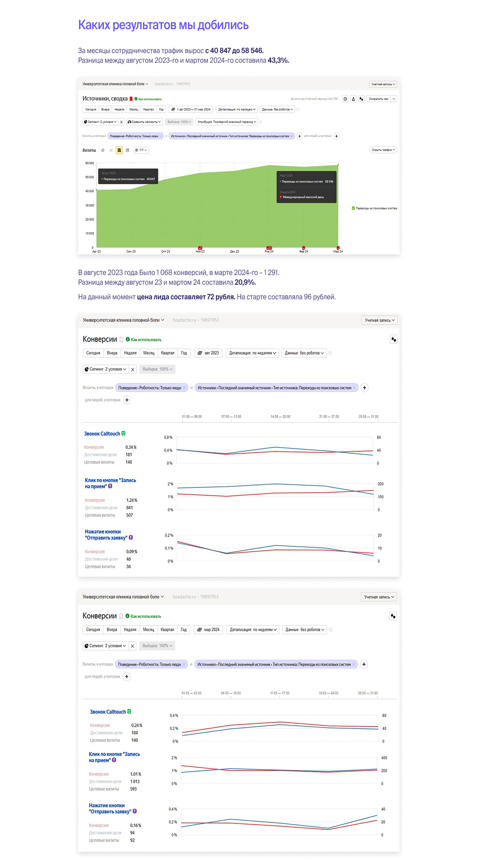Click Как использовать link in мар 2024 report

tap(144, 616)
